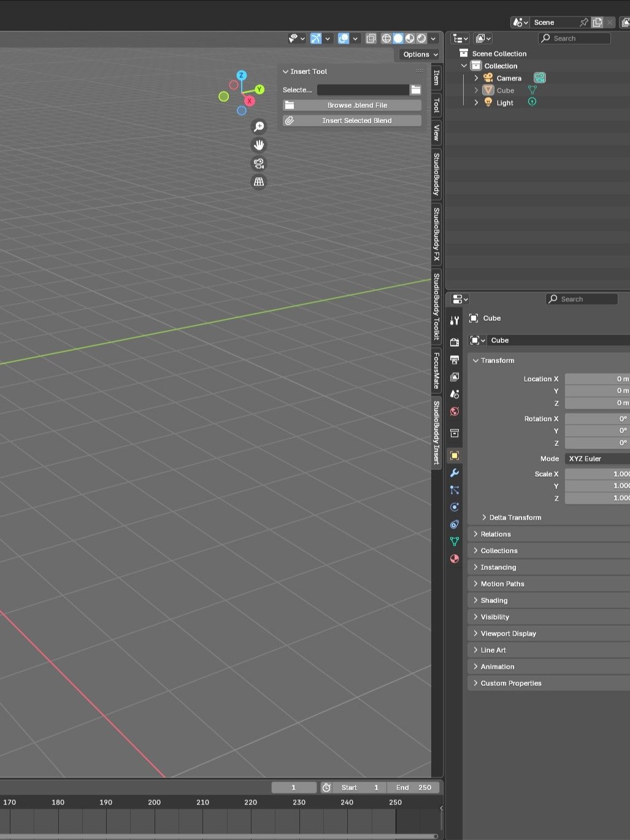Open the View Layer properties tab icon
This screenshot has width=630, height=840.
pos(455,377)
